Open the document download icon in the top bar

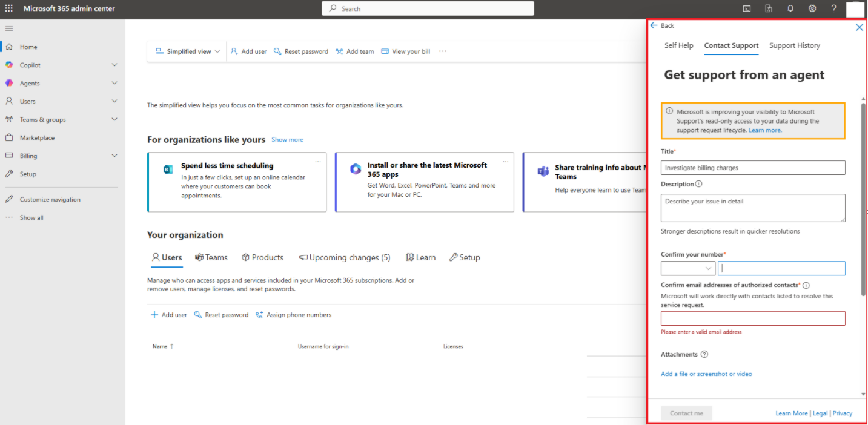click(769, 8)
